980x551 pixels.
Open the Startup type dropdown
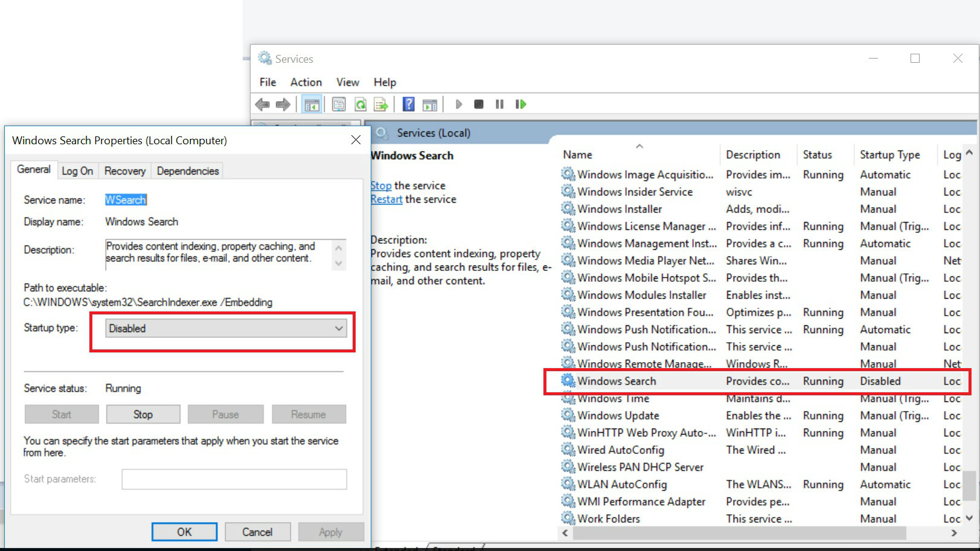(x=226, y=328)
